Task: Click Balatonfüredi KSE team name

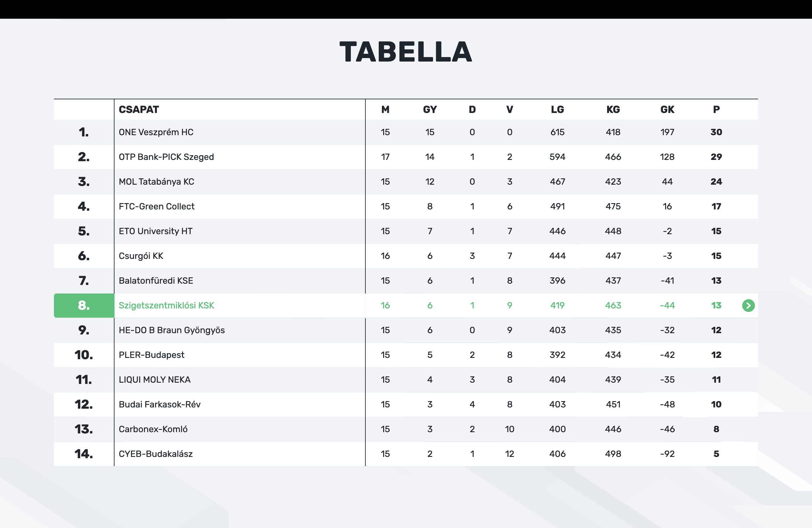Action: click(155, 280)
